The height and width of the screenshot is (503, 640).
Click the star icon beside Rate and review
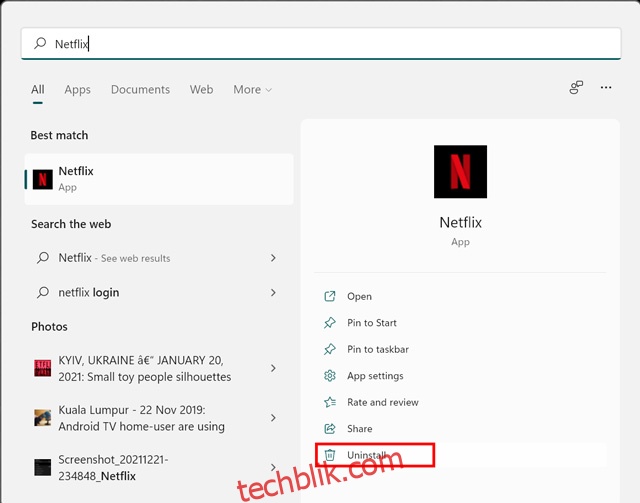click(x=330, y=402)
